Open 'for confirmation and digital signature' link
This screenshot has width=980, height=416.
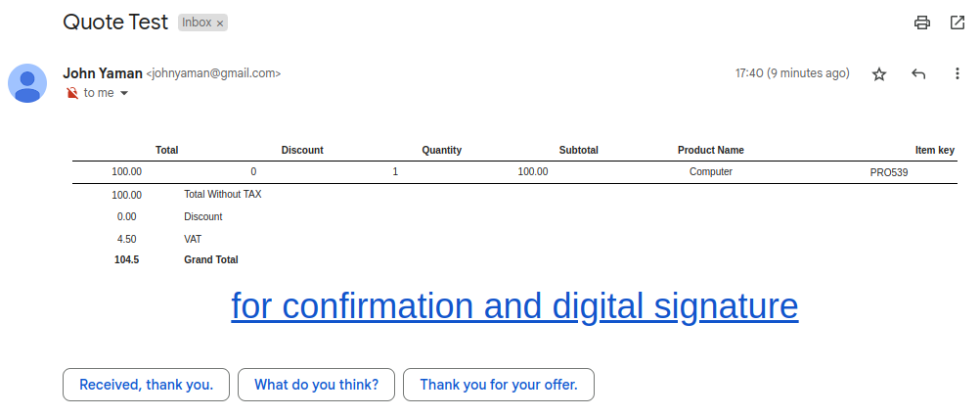pyautogui.click(x=514, y=306)
